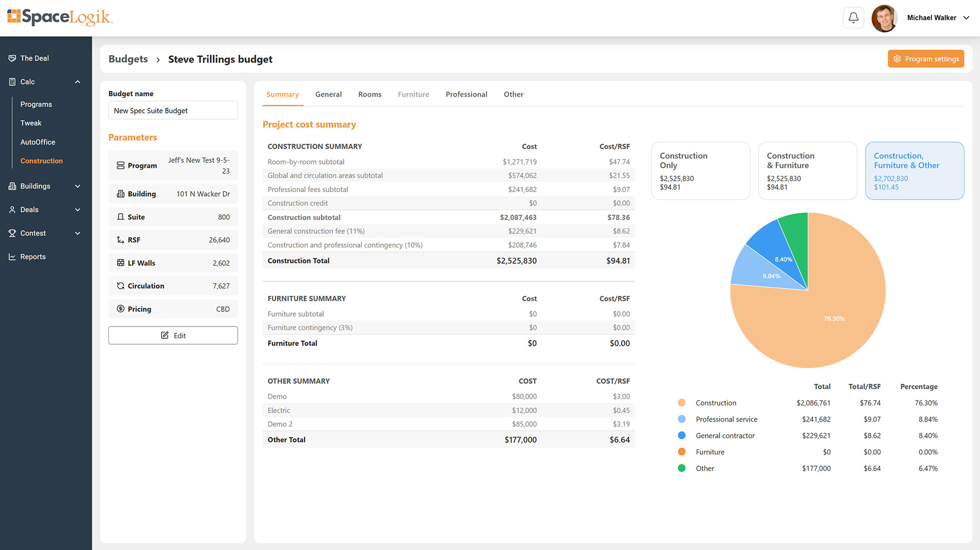Image resolution: width=980 pixels, height=550 pixels.
Task: Select the Construction, Furniture & Other card
Action: [914, 171]
